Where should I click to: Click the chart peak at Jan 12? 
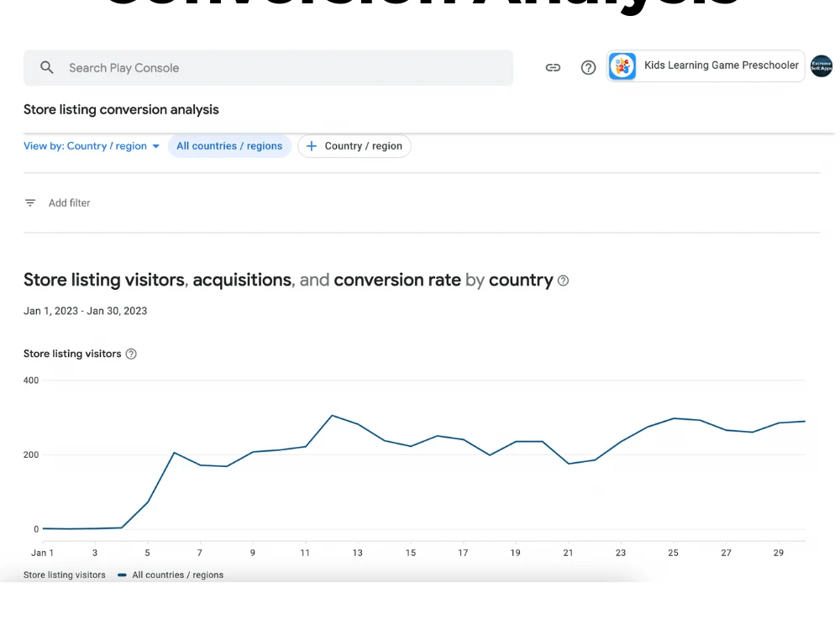[332, 415]
